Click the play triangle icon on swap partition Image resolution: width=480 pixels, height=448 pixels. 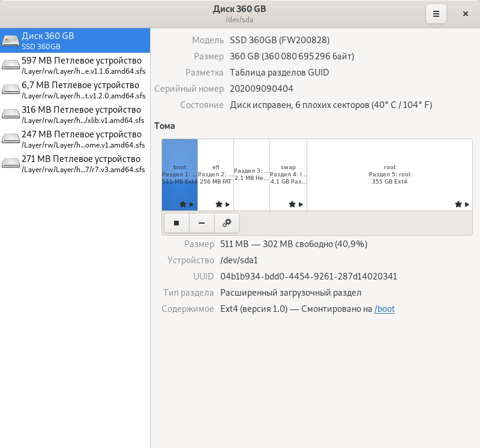[301, 205]
